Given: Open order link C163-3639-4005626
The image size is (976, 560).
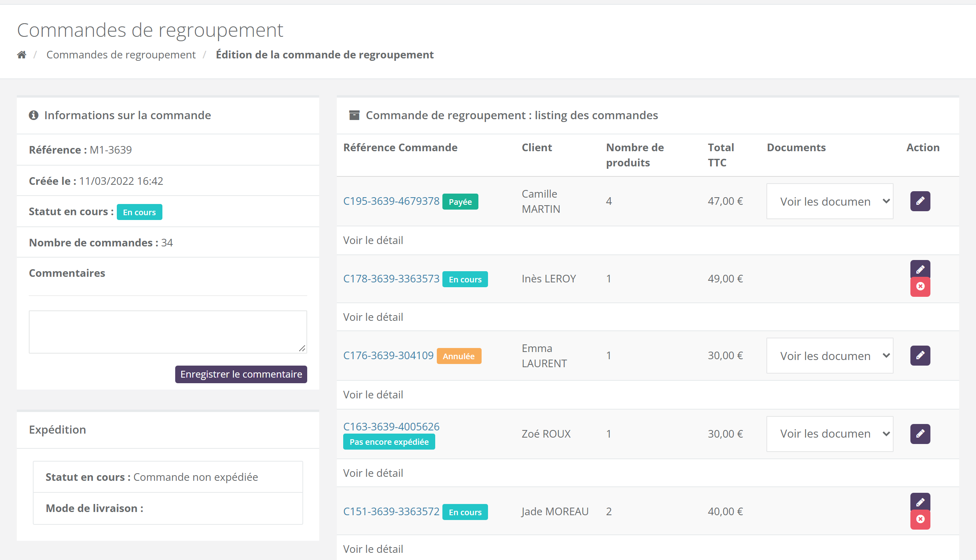Looking at the screenshot, I should coord(391,427).
